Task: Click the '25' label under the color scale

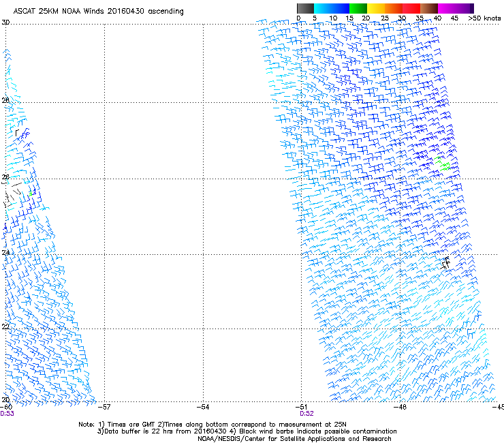Action: pyautogui.click(x=385, y=18)
